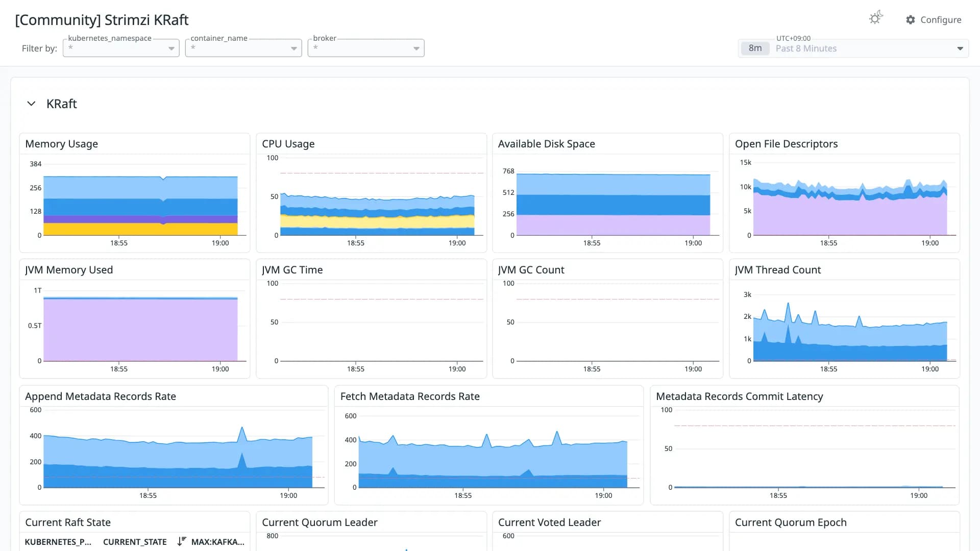Click the Current Raft State panel title
This screenshot has width=980, height=551.
click(x=68, y=522)
